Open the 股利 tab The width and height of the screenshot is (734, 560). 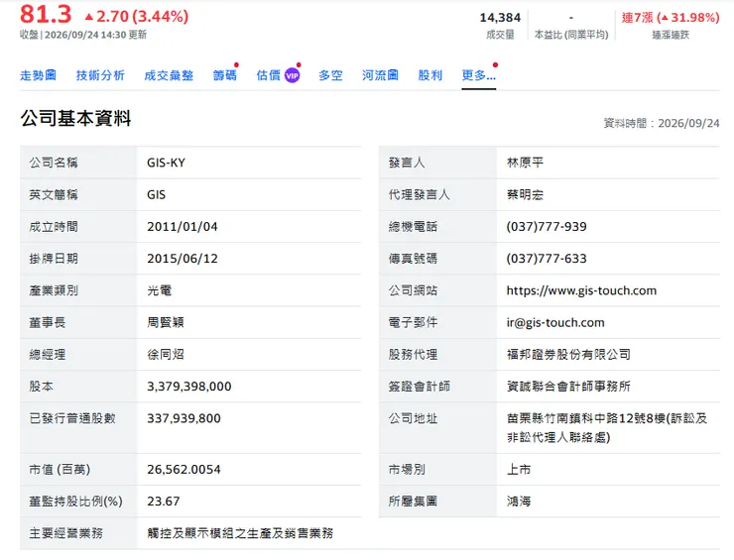tap(430, 75)
